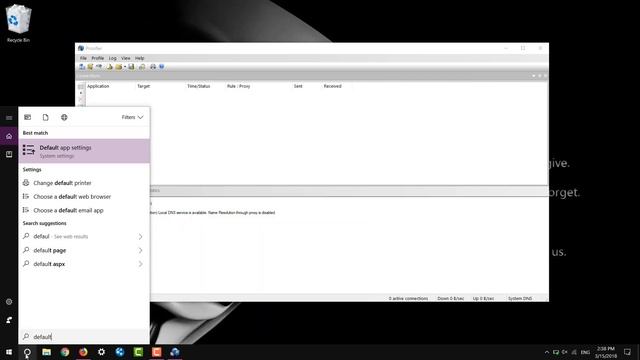Click the clock and date on taskbar
Viewport: 640px width, 360px height.
(606, 352)
